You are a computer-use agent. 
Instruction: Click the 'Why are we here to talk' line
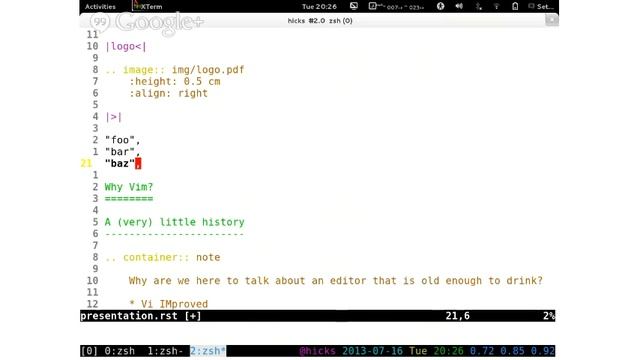coord(336,281)
